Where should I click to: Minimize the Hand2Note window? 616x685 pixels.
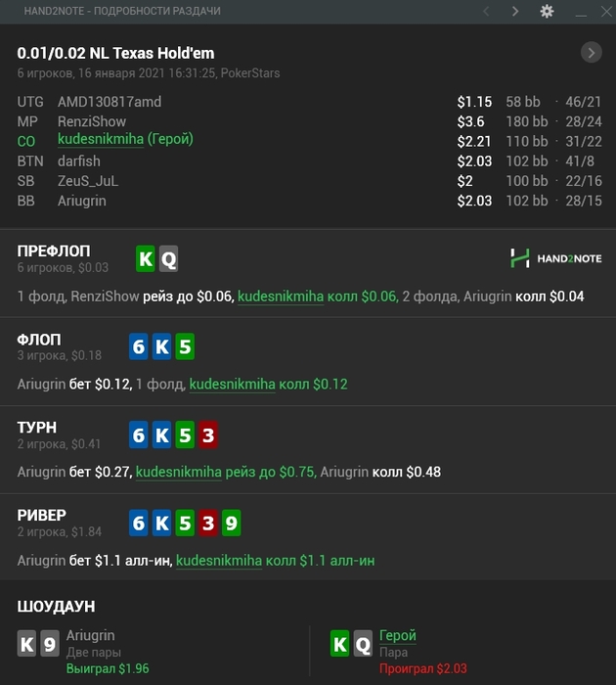[x=581, y=12]
